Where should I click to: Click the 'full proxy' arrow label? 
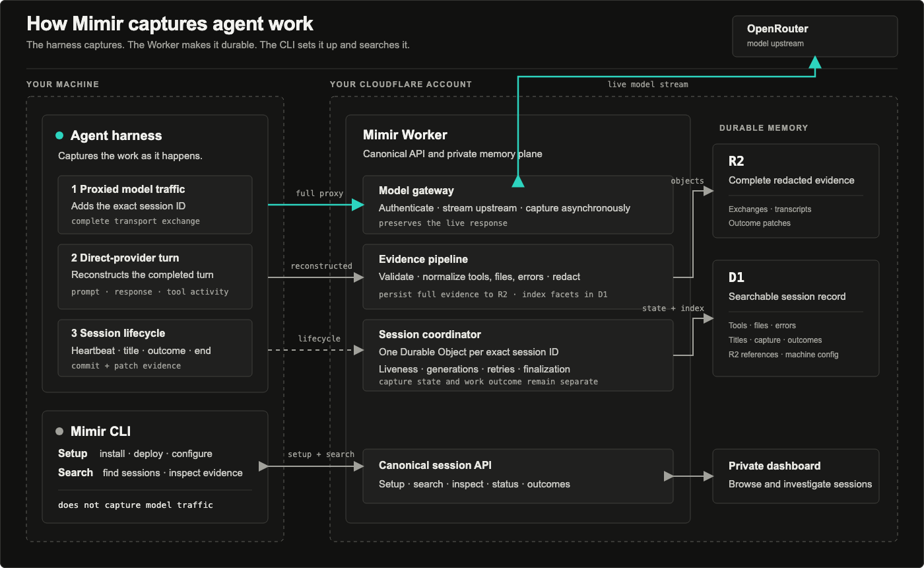click(x=319, y=194)
